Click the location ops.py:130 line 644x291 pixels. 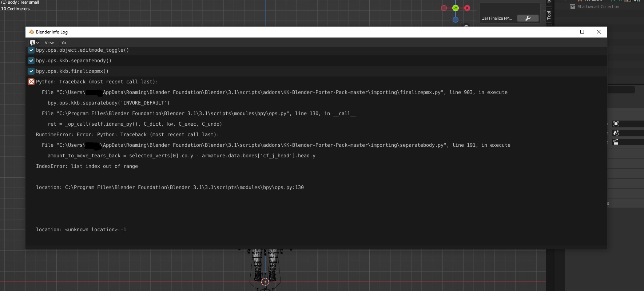170,188
